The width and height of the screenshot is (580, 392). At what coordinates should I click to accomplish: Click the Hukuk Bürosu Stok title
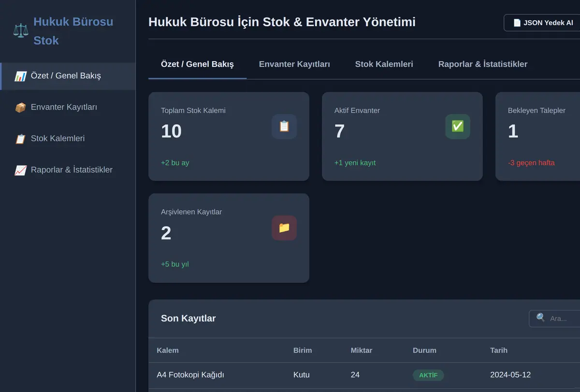click(73, 31)
